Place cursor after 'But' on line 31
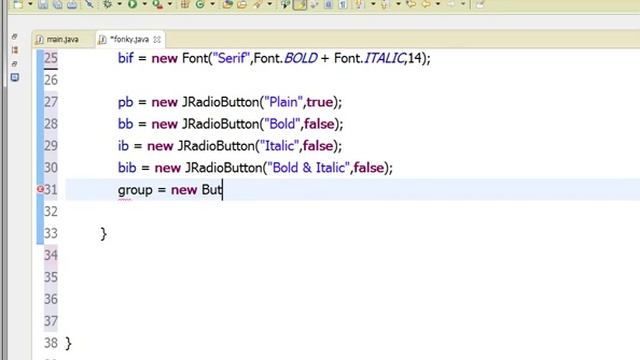Screen dimensions: 640x360 click(x=222, y=190)
